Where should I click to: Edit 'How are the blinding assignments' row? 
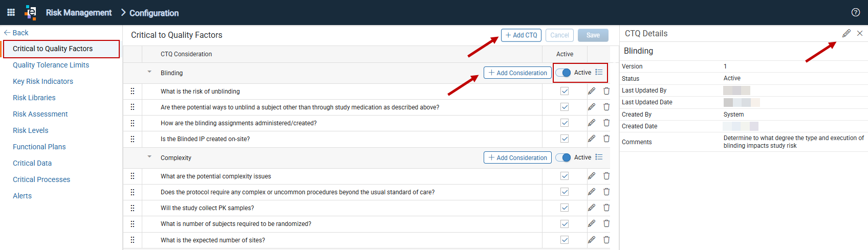[x=592, y=123]
